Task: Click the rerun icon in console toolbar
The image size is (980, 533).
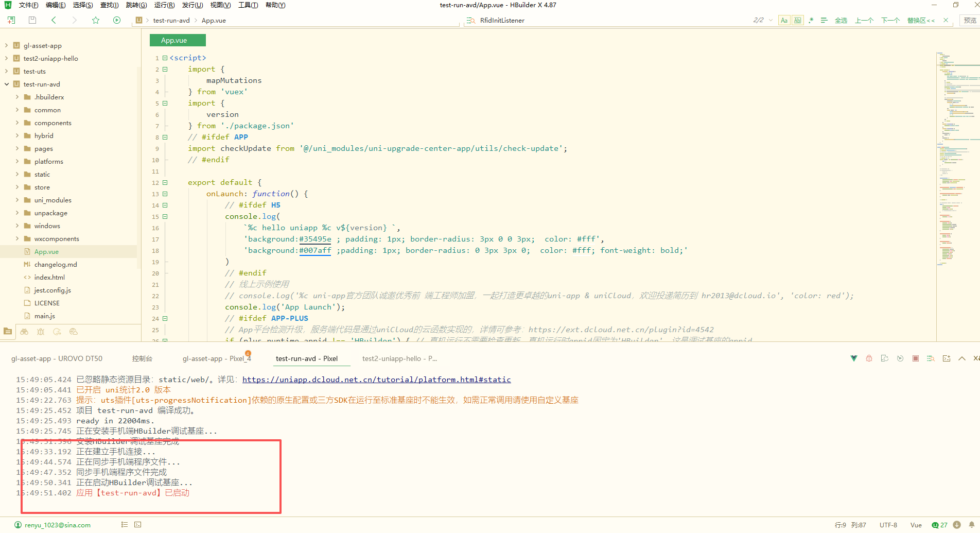Action: click(x=900, y=358)
